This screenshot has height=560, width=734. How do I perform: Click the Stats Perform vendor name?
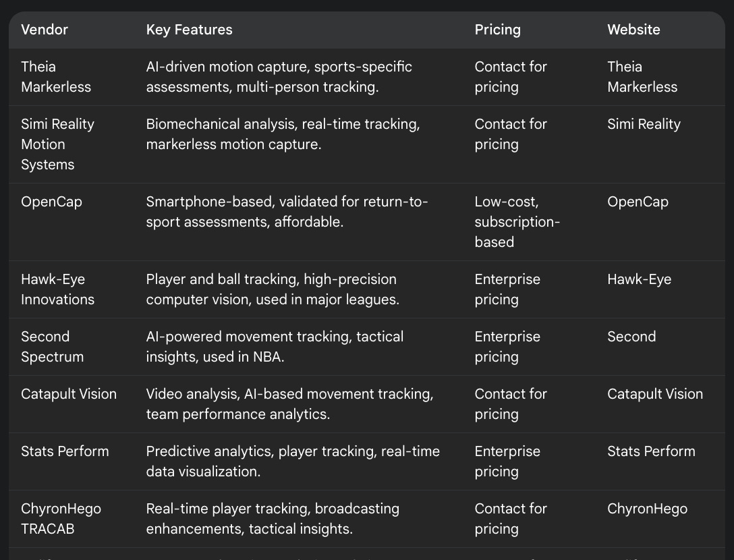coord(65,451)
